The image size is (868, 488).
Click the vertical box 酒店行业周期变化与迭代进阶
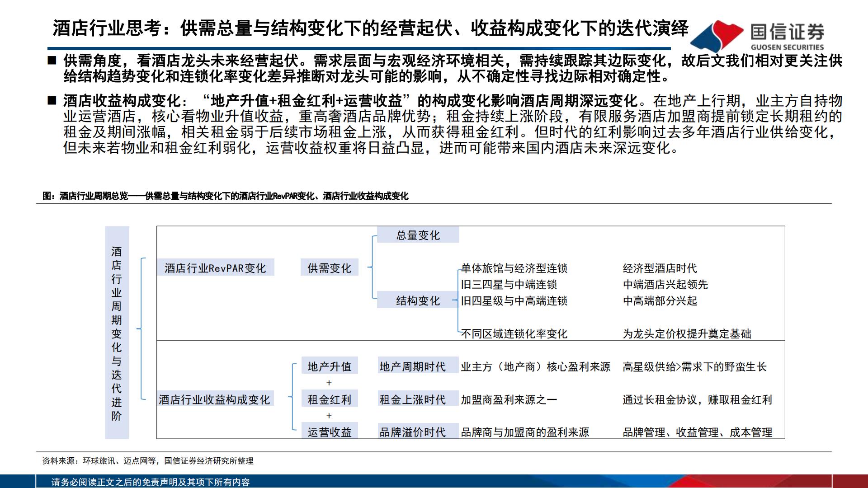pyautogui.click(x=117, y=333)
